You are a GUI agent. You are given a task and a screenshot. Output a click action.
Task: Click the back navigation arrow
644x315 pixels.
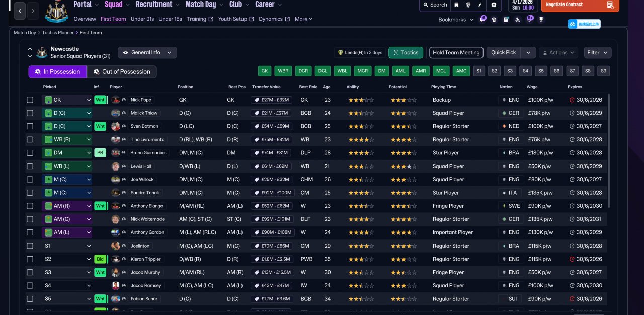20,10
